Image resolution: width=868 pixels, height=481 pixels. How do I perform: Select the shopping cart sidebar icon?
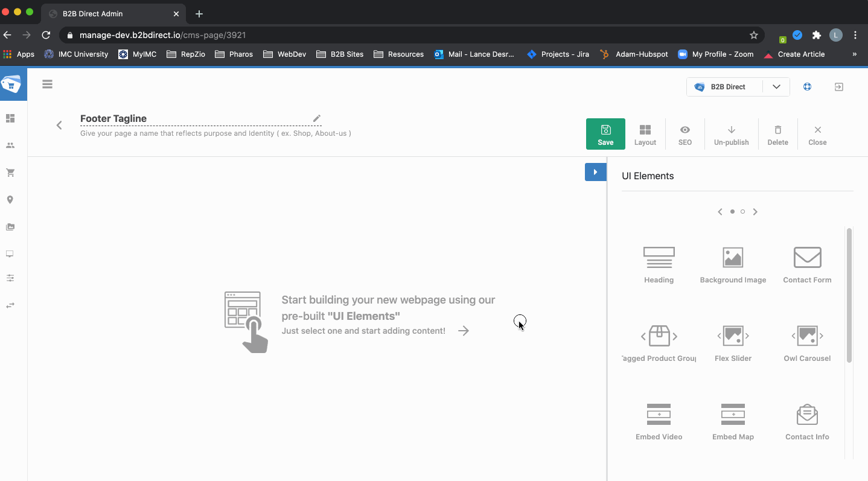point(10,172)
